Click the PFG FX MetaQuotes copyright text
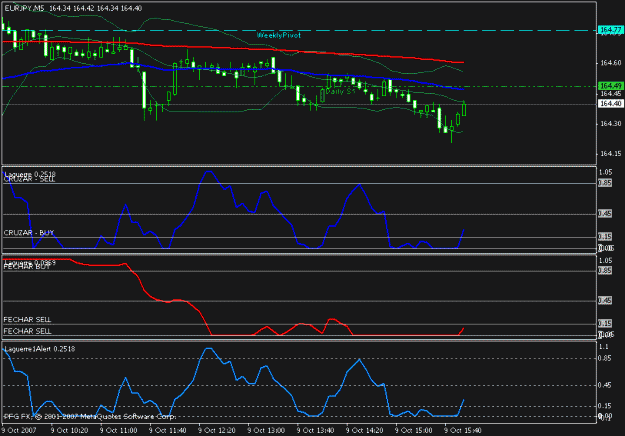This screenshot has height=436, width=625. pos(89,416)
